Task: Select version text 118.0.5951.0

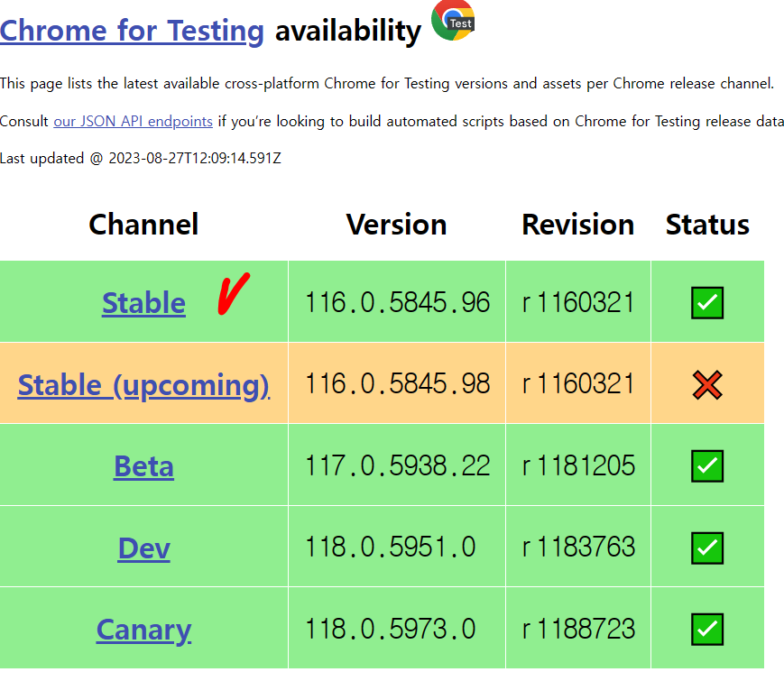Action: click(391, 547)
